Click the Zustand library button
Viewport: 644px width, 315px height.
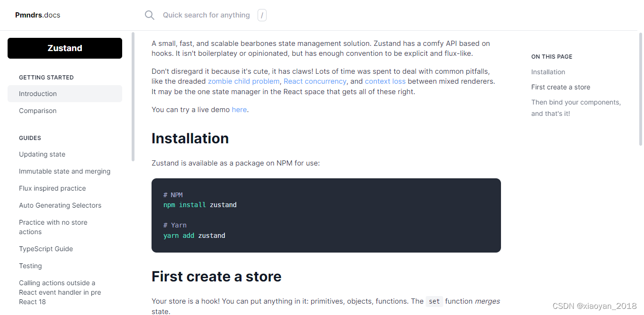click(x=65, y=48)
